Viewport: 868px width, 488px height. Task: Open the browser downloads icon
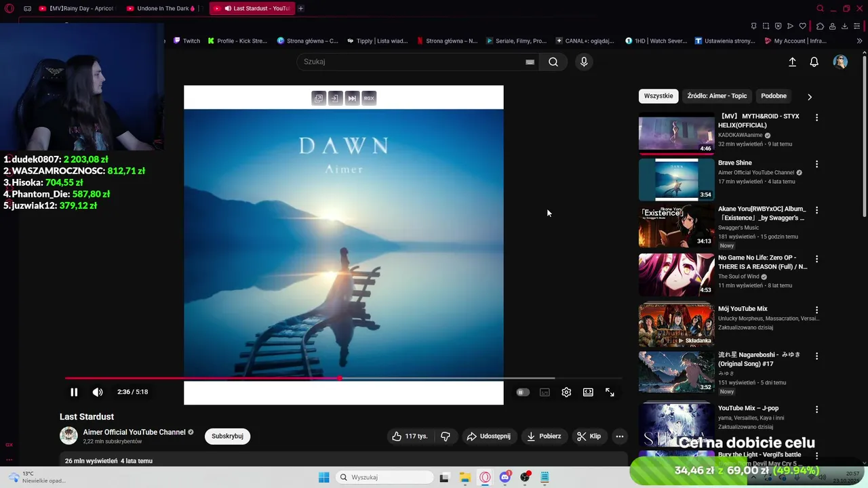(x=844, y=26)
